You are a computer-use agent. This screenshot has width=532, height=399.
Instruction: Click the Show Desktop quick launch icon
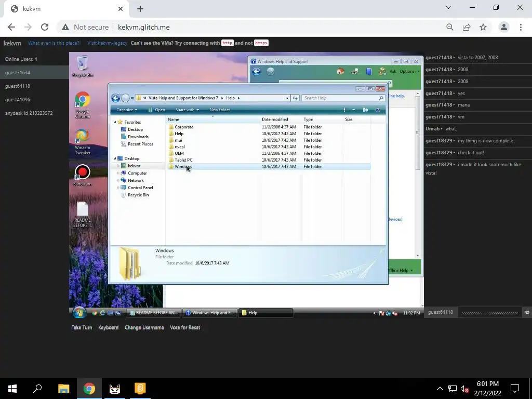click(110, 313)
